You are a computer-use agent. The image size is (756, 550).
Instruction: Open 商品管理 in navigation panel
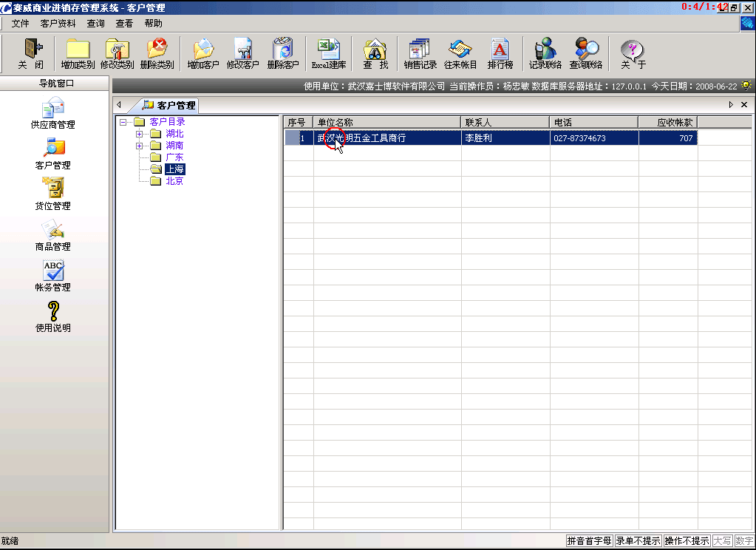(52, 235)
